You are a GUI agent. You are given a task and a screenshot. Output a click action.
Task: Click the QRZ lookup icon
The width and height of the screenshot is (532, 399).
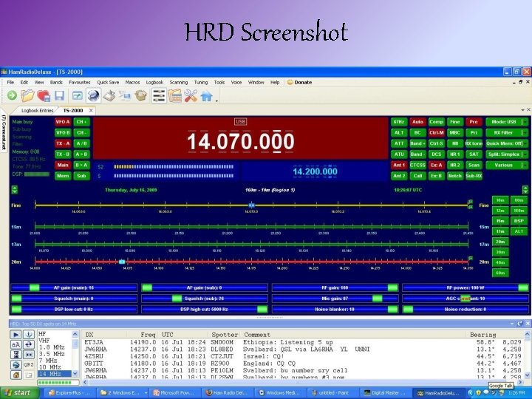29,365
